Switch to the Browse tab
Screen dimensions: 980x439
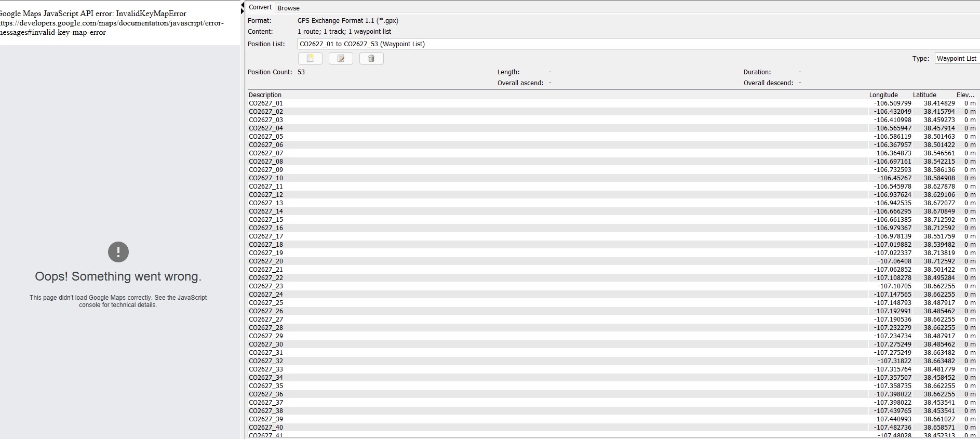pyautogui.click(x=288, y=8)
